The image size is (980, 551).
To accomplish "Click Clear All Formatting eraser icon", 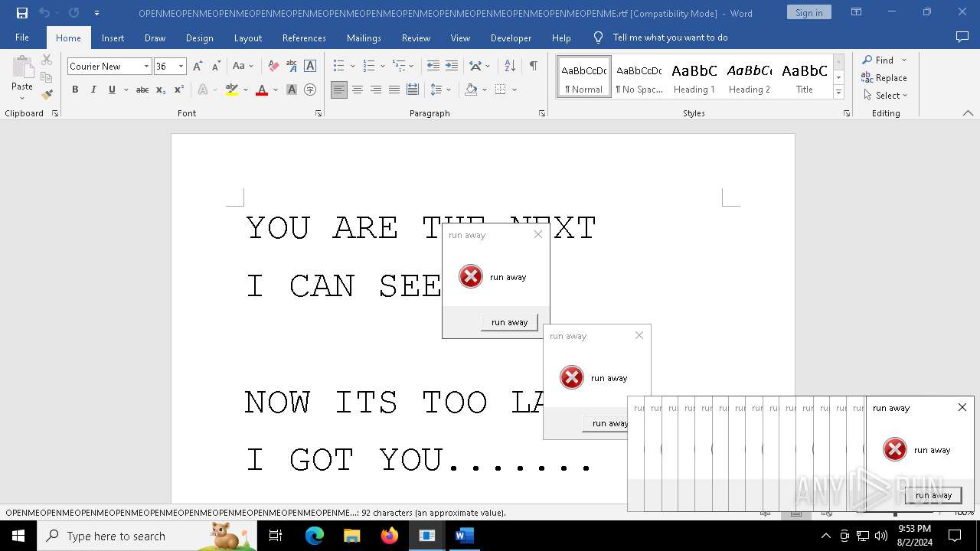I will coord(273,67).
